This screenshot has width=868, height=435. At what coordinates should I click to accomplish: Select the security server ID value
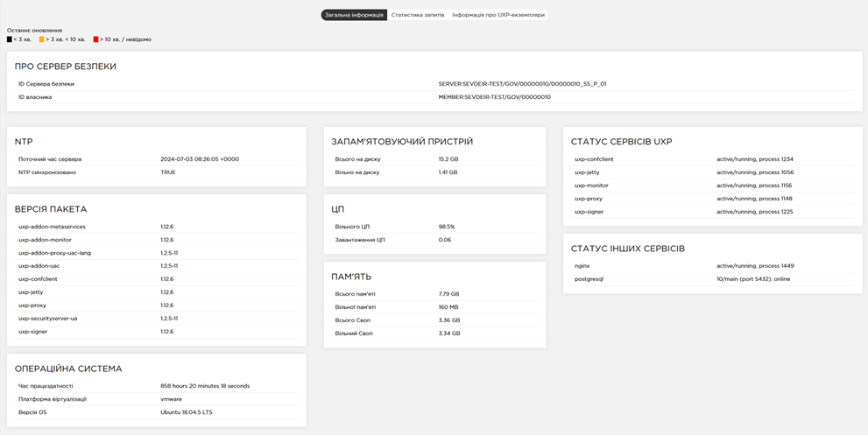(x=522, y=84)
